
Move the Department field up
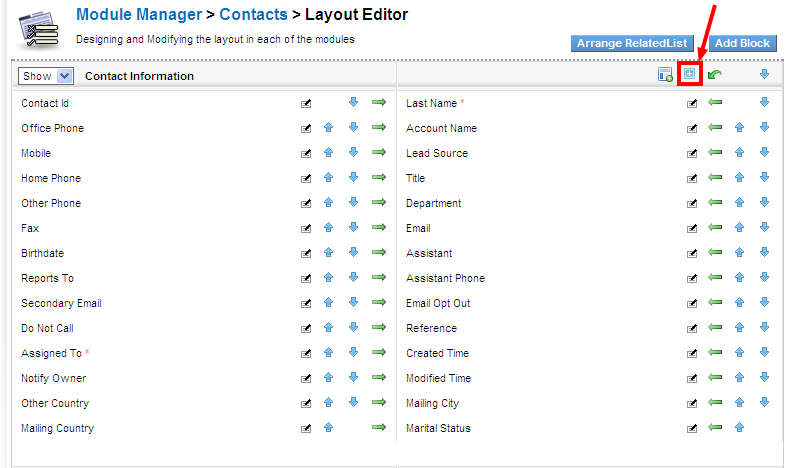point(739,203)
